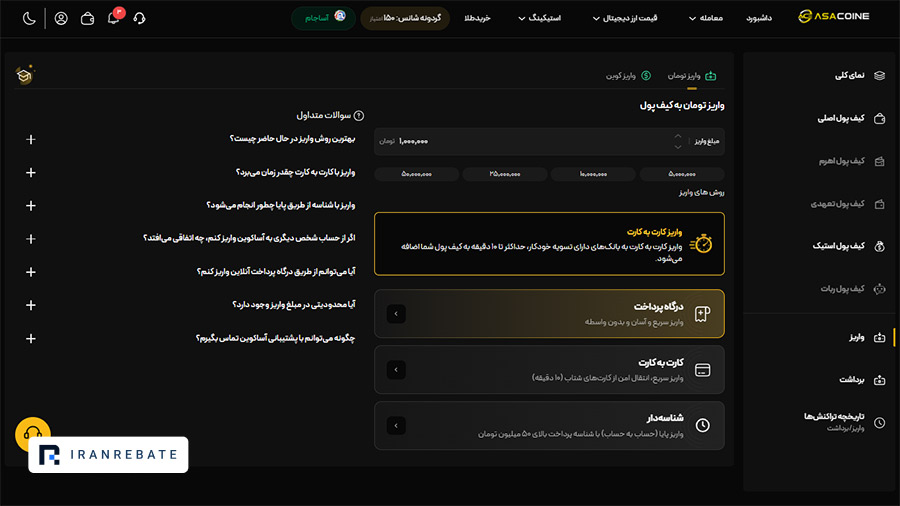Choose کارت به کارت deposit method
Viewport: 900px width, 506px height.
pos(549,369)
